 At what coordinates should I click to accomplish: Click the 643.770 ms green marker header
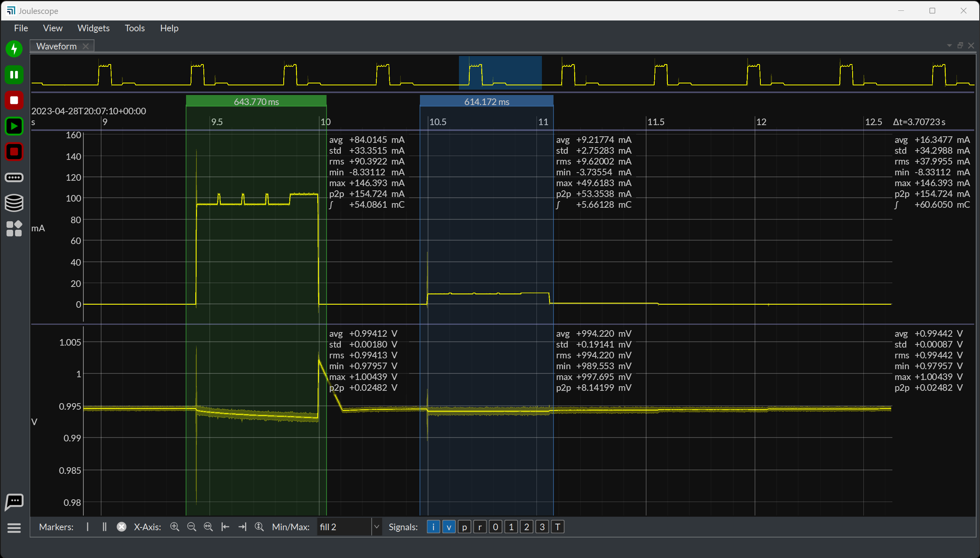(256, 102)
